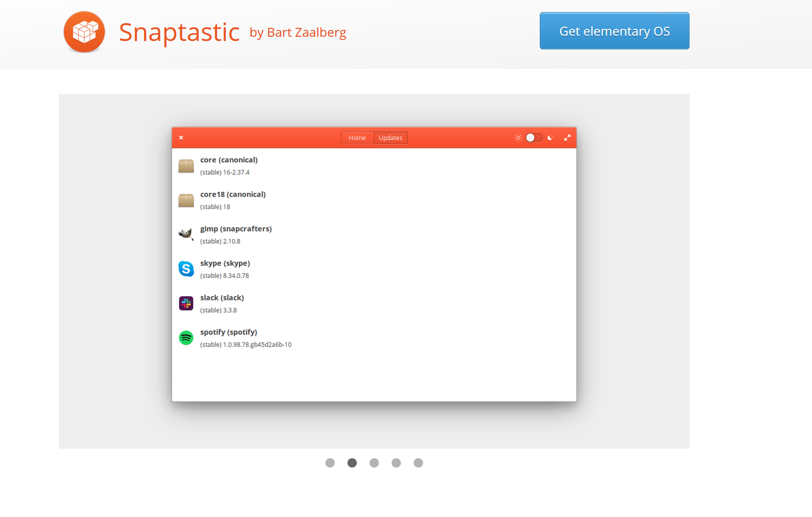Image resolution: width=812 pixels, height=517 pixels.
Task: Click the Slack logo icon
Action: 186,303
